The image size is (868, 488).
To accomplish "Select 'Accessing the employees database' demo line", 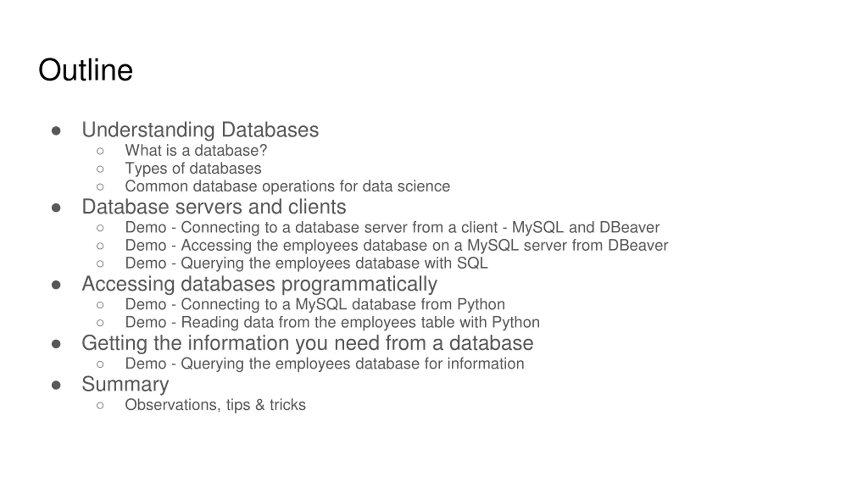I will click(x=397, y=245).
